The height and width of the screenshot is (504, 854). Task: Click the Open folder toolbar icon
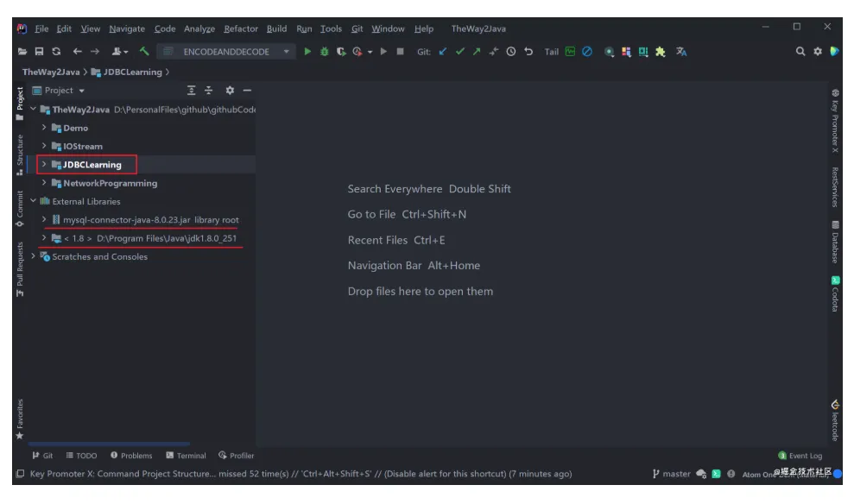[22, 52]
